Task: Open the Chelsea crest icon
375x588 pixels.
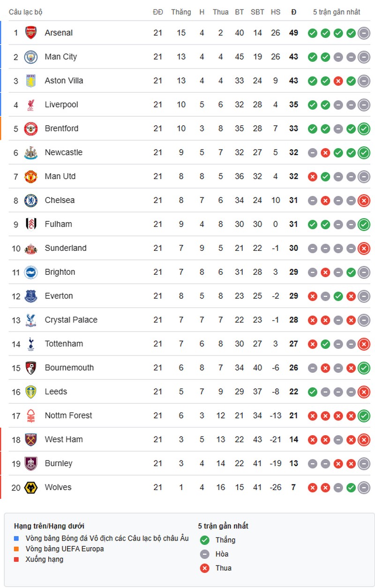Action: [x=30, y=200]
